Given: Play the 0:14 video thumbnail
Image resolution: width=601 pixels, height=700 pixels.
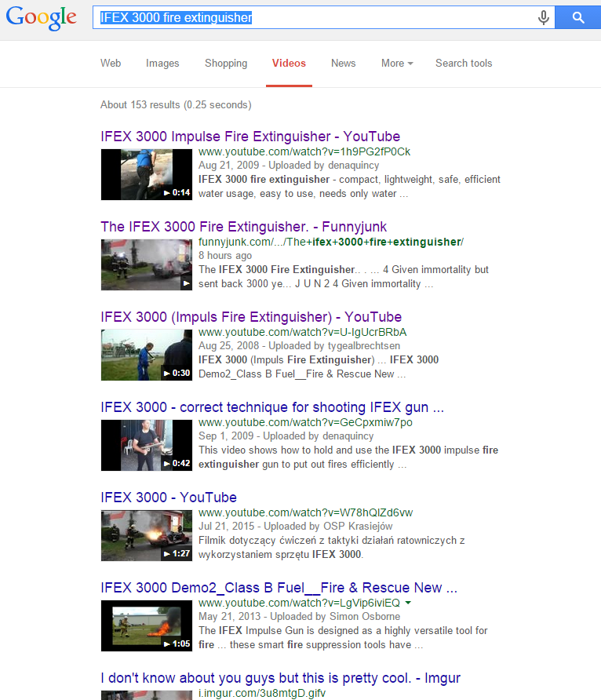Looking at the screenshot, I should (x=146, y=174).
